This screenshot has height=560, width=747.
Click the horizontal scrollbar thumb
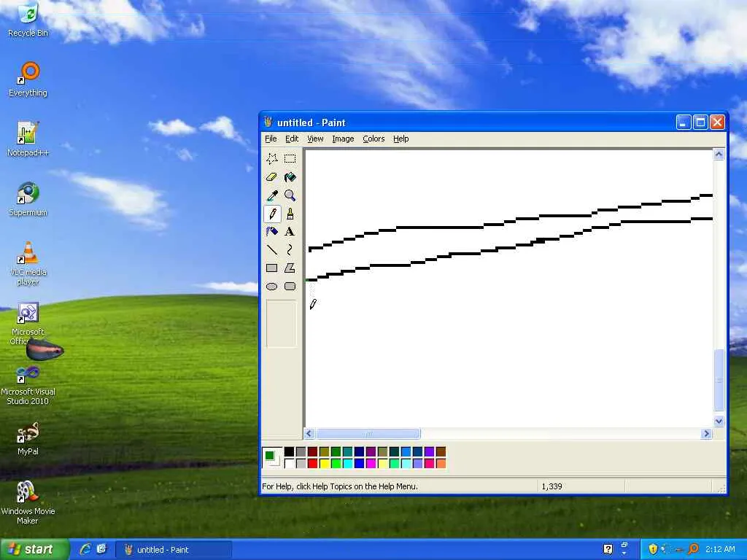tap(368, 433)
